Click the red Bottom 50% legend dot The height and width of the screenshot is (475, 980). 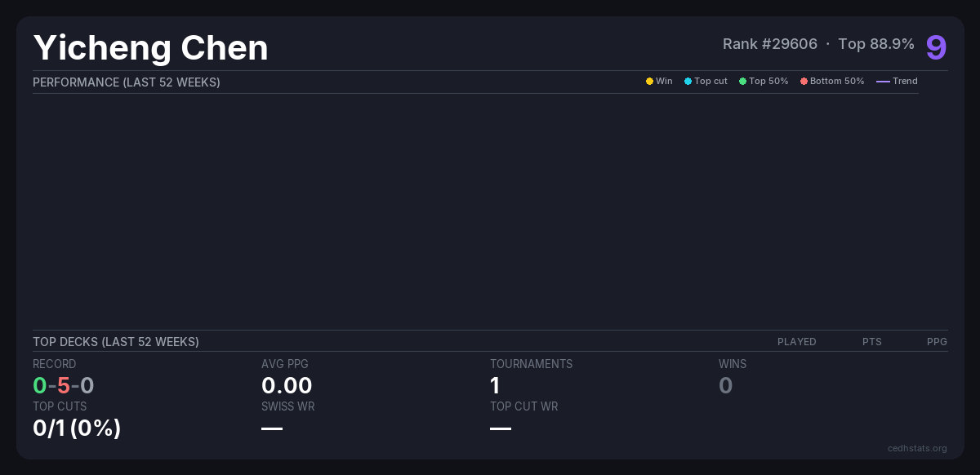pyautogui.click(x=804, y=82)
